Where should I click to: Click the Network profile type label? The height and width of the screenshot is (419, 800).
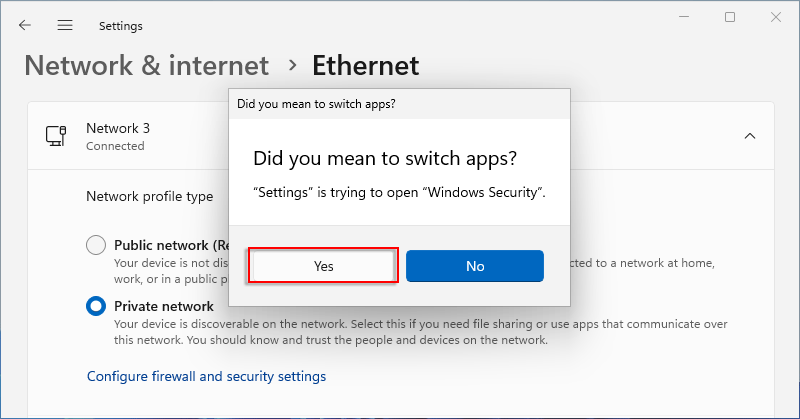pos(149,196)
